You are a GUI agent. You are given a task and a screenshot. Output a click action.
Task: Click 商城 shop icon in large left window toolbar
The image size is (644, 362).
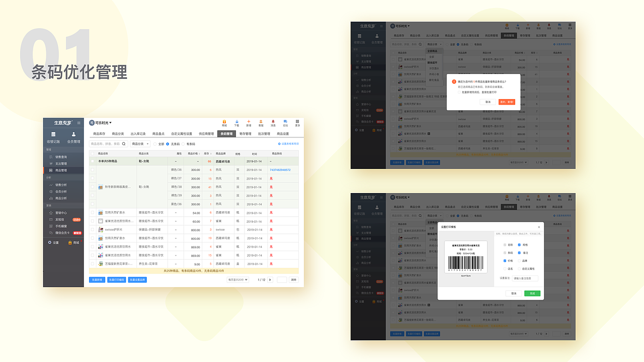coord(224,123)
